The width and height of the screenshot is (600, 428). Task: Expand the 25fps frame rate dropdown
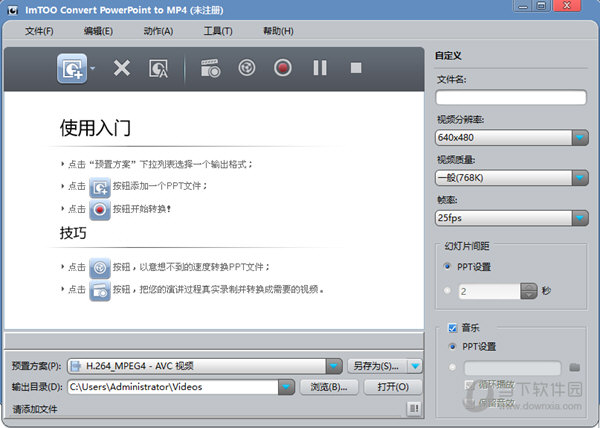click(580, 218)
